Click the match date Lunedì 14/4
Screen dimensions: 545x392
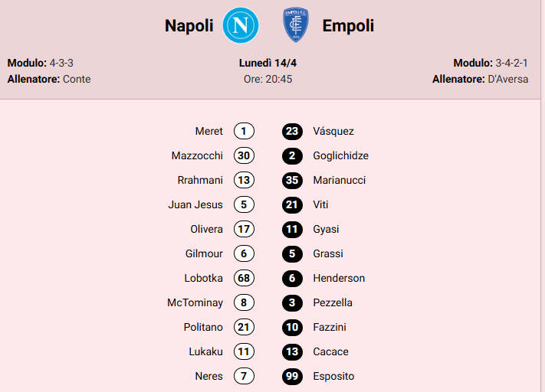[268, 63]
